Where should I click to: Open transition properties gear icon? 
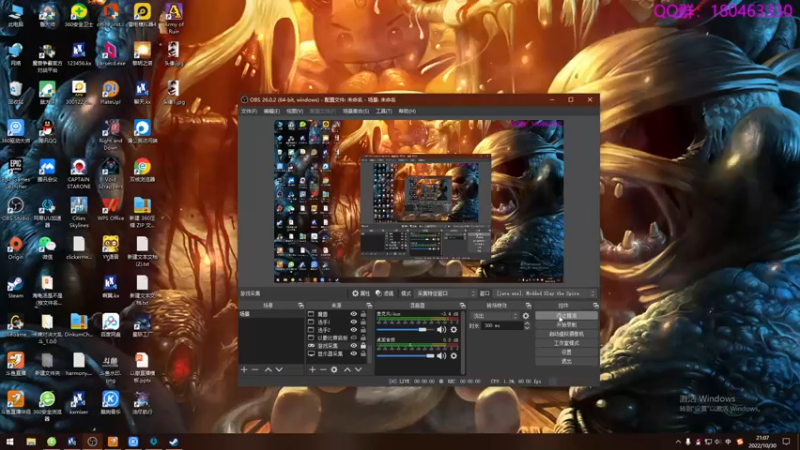pyautogui.click(x=526, y=316)
